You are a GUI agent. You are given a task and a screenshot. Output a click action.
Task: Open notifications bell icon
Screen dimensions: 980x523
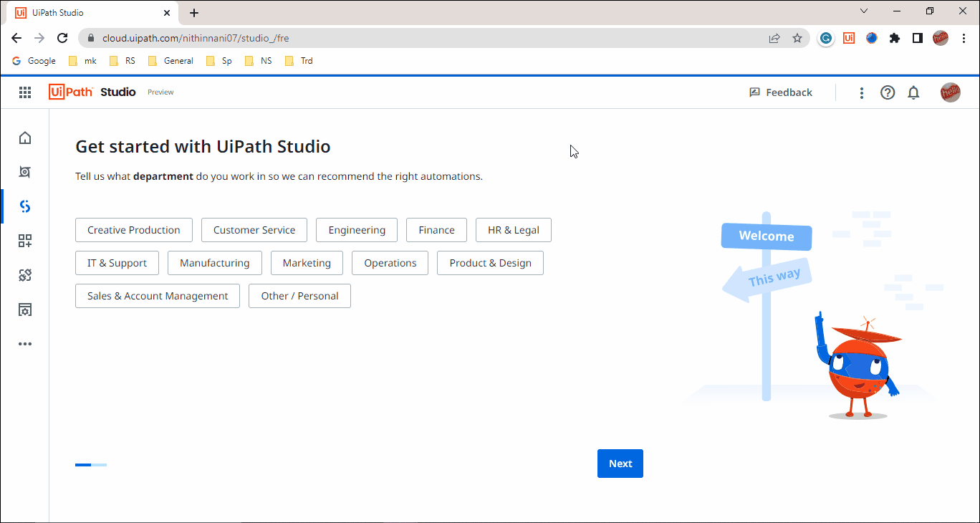pos(913,92)
